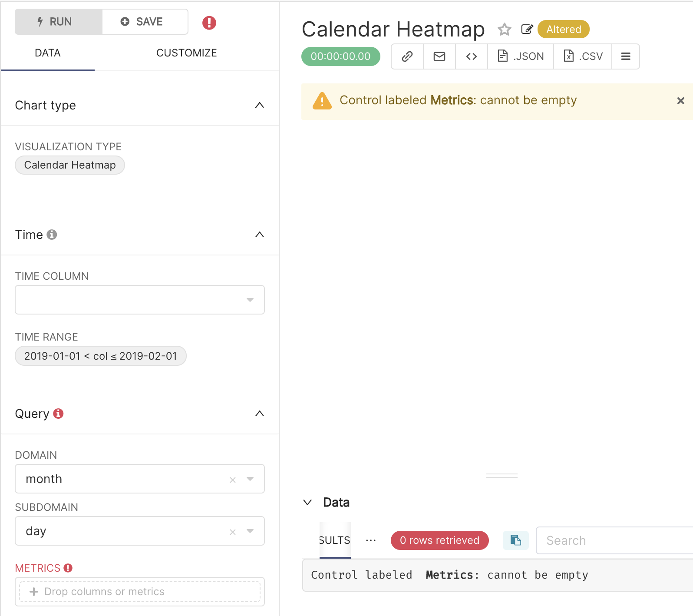This screenshot has height=616, width=693.
Task: Edit the time range 2019-01-01 to 2019-02-01
Action: [x=101, y=356]
